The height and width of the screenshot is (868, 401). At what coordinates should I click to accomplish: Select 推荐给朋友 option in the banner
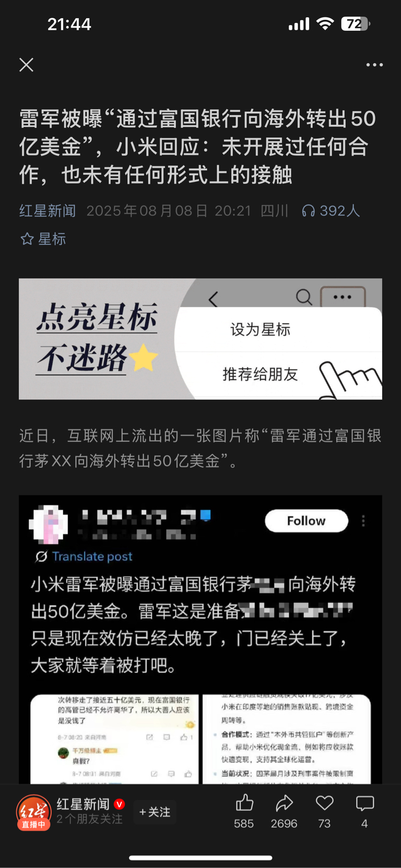[260, 374]
